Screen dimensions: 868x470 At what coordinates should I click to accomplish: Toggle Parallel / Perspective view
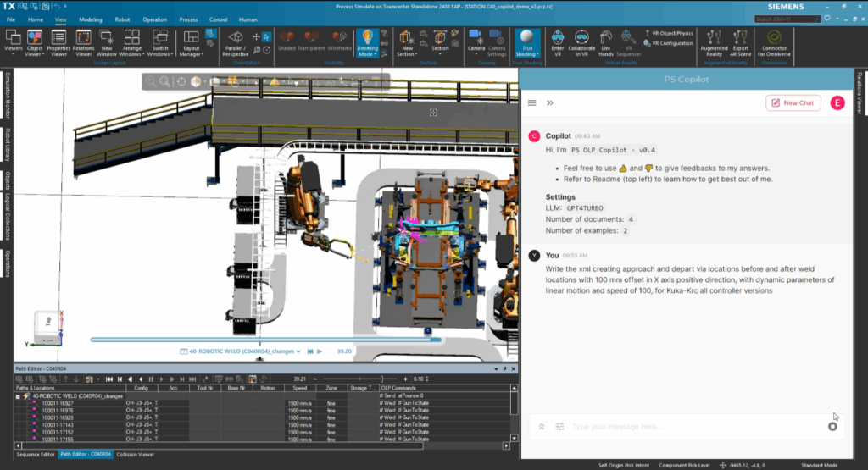pyautogui.click(x=236, y=43)
